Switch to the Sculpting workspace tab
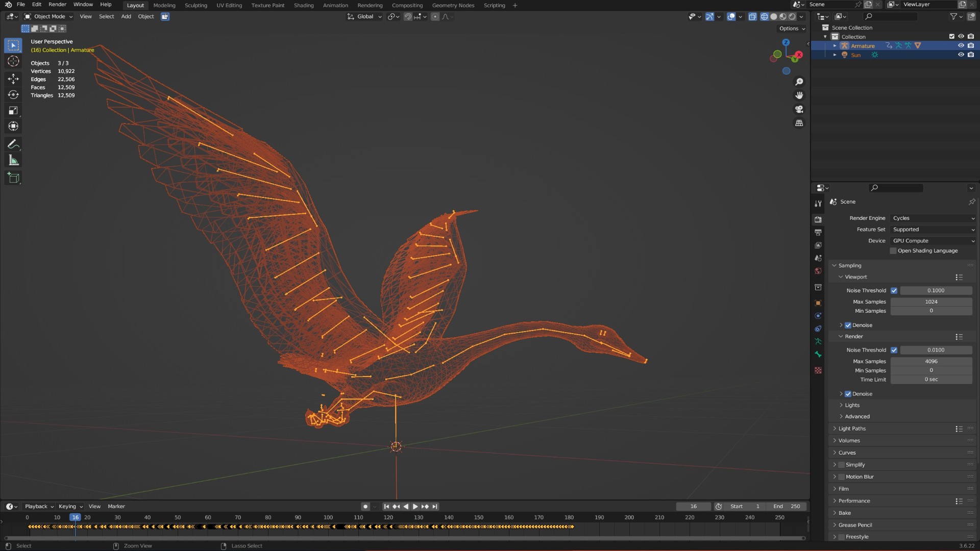Image resolution: width=980 pixels, height=551 pixels. 195,5
